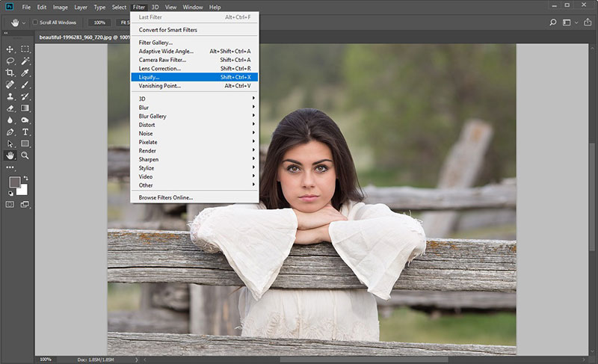Viewport: 598px width, 364px height.
Task: Open Filter Gallery menu entry
Action: (194, 43)
